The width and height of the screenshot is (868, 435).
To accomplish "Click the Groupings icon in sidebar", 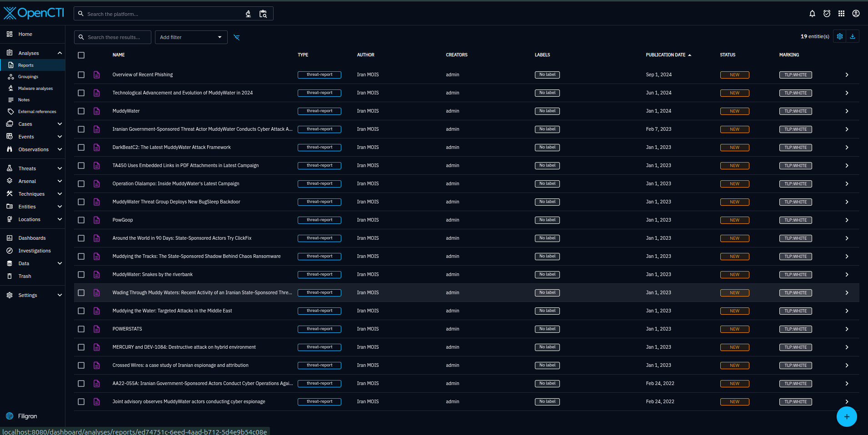I will point(11,77).
